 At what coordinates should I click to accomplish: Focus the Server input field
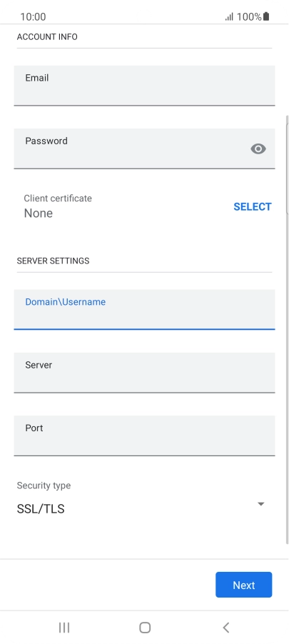tap(144, 373)
